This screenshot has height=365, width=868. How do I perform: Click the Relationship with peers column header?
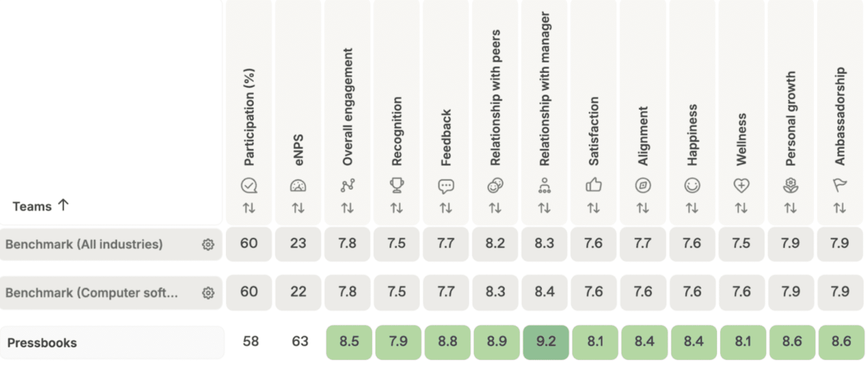pyautogui.click(x=495, y=97)
